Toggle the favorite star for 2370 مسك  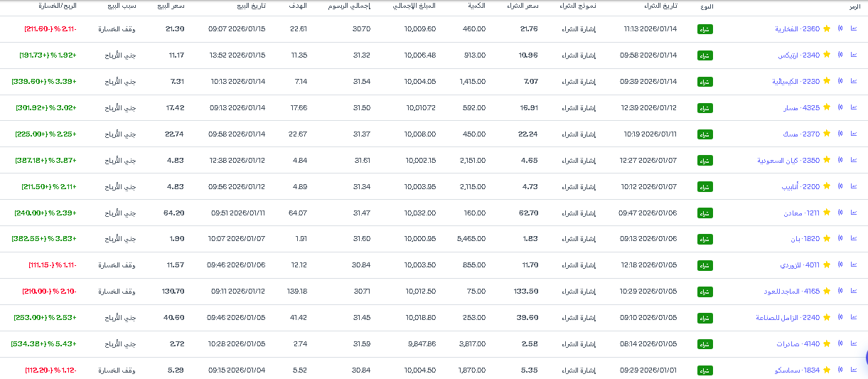[827, 134]
